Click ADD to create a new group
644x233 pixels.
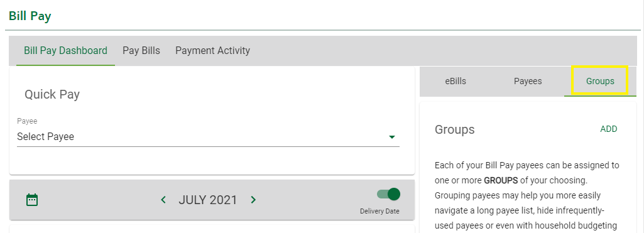click(x=609, y=129)
